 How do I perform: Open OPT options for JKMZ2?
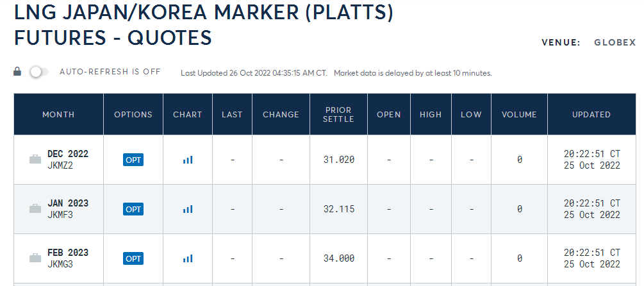(x=133, y=160)
